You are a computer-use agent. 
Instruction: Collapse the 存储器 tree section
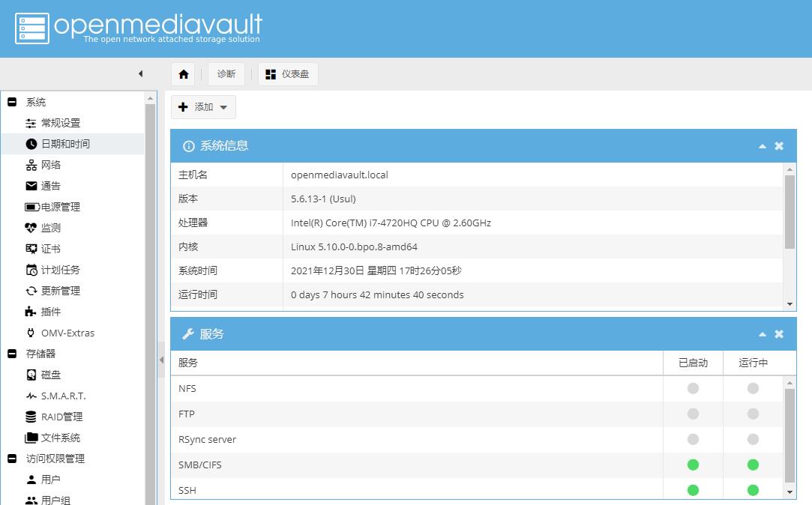12,354
